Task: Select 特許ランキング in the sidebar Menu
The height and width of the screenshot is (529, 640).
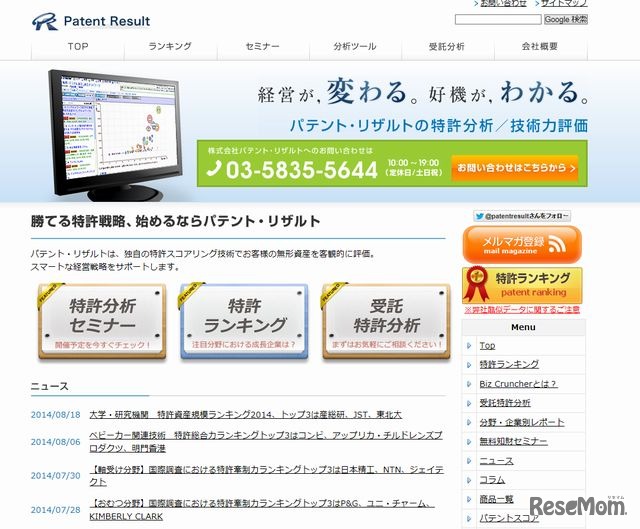Action: pyautogui.click(x=509, y=364)
